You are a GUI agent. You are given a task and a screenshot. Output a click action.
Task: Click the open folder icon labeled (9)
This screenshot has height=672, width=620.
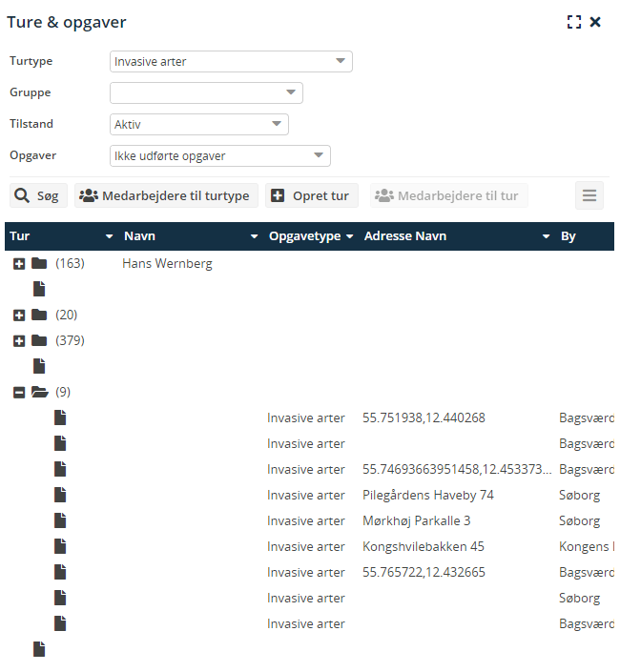[x=39, y=392]
